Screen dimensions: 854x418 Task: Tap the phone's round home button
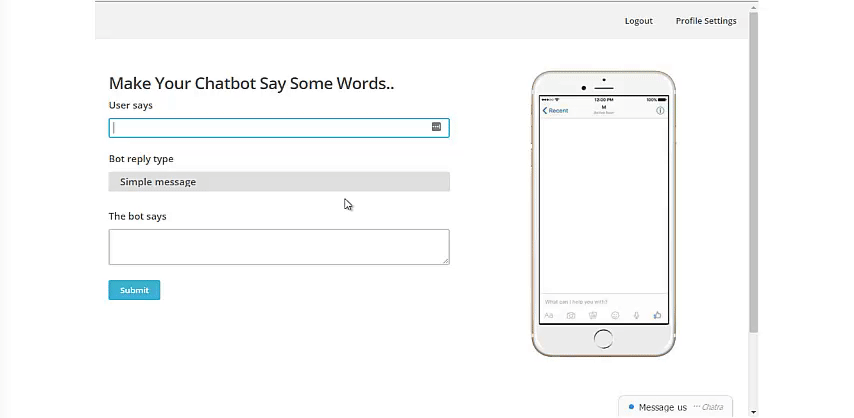(603, 339)
